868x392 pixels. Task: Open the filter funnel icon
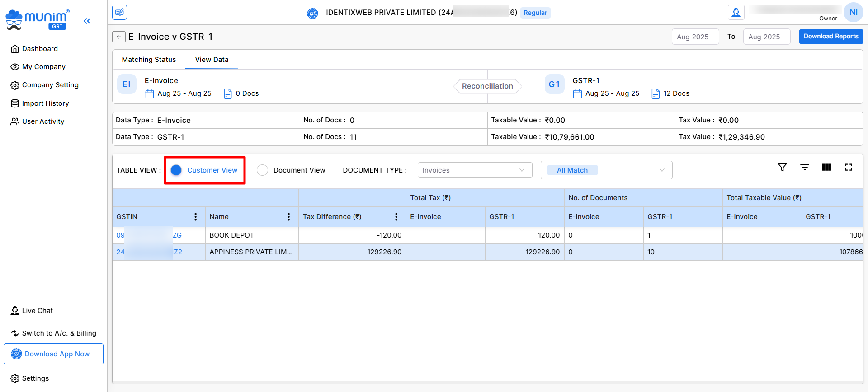click(x=783, y=167)
